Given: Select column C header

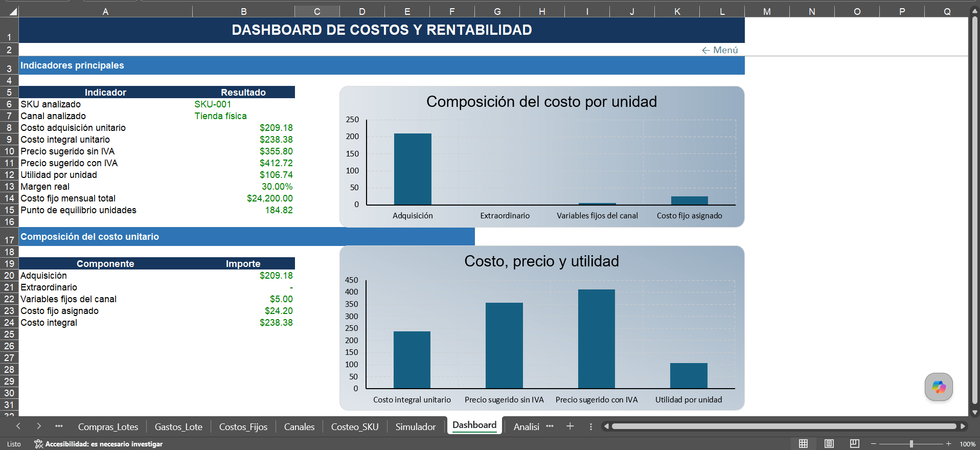Looking at the screenshot, I should [x=317, y=11].
